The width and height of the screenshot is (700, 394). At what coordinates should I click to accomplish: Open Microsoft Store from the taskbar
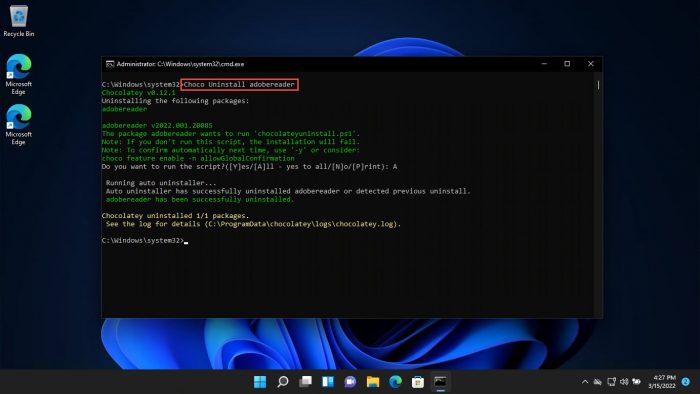(418, 382)
